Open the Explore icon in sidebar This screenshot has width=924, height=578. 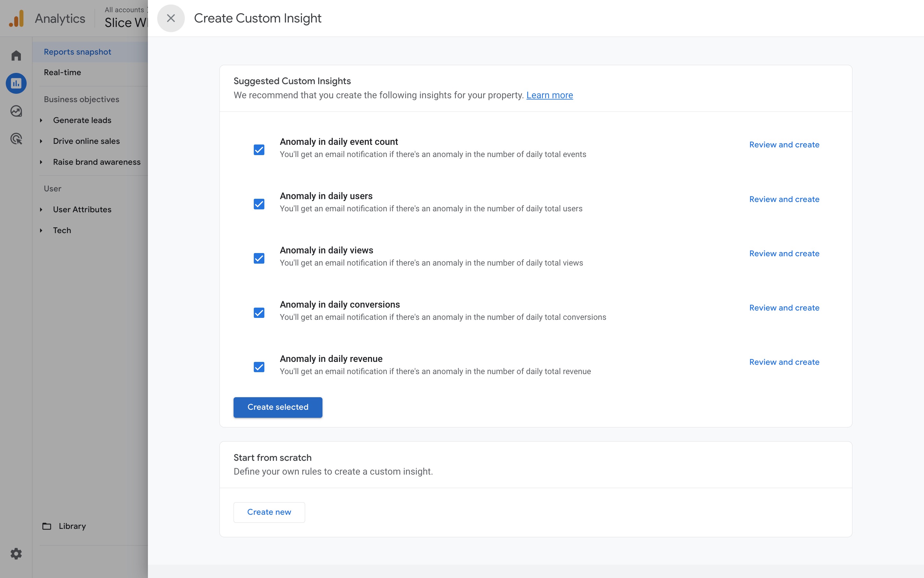(x=16, y=111)
